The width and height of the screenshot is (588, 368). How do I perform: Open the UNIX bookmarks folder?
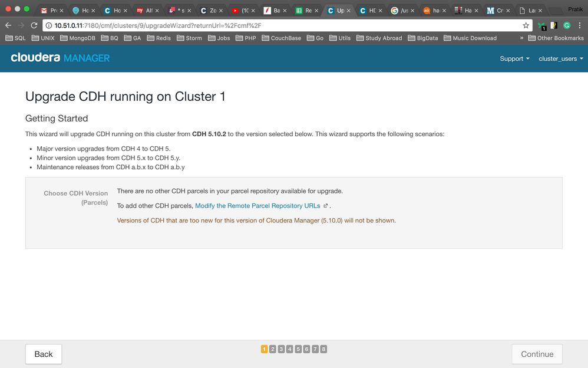[x=43, y=38]
